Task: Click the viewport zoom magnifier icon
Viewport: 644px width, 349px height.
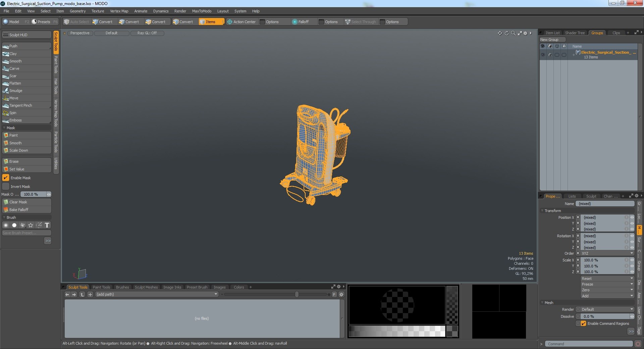Action: (x=513, y=33)
